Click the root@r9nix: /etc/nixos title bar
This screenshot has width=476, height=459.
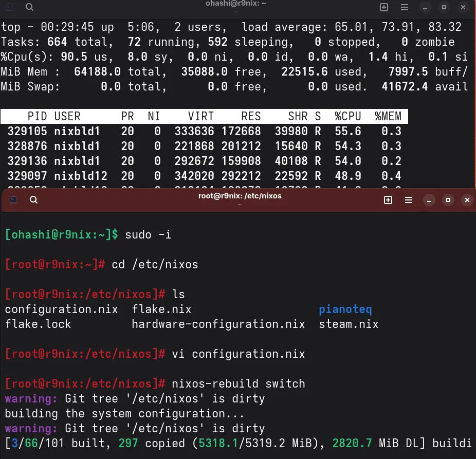click(x=240, y=196)
